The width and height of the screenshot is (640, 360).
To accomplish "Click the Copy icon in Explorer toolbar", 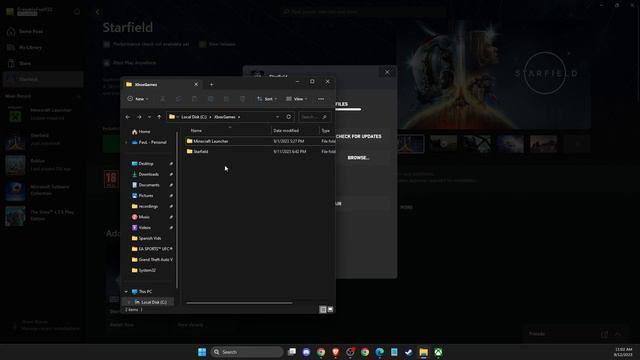I will tap(178, 99).
